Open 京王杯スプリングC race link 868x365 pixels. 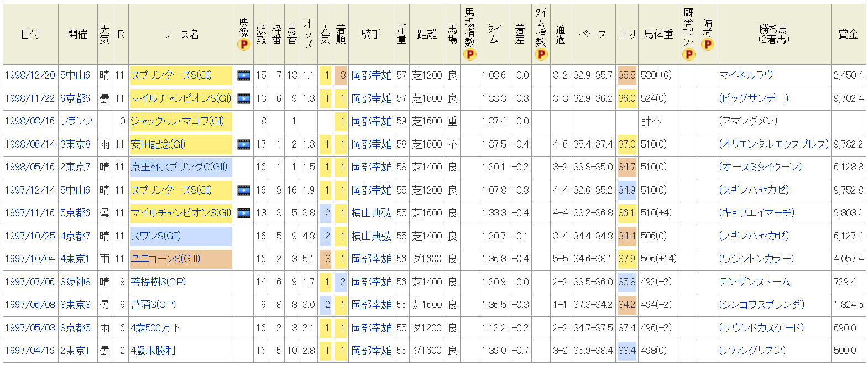point(179,167)
